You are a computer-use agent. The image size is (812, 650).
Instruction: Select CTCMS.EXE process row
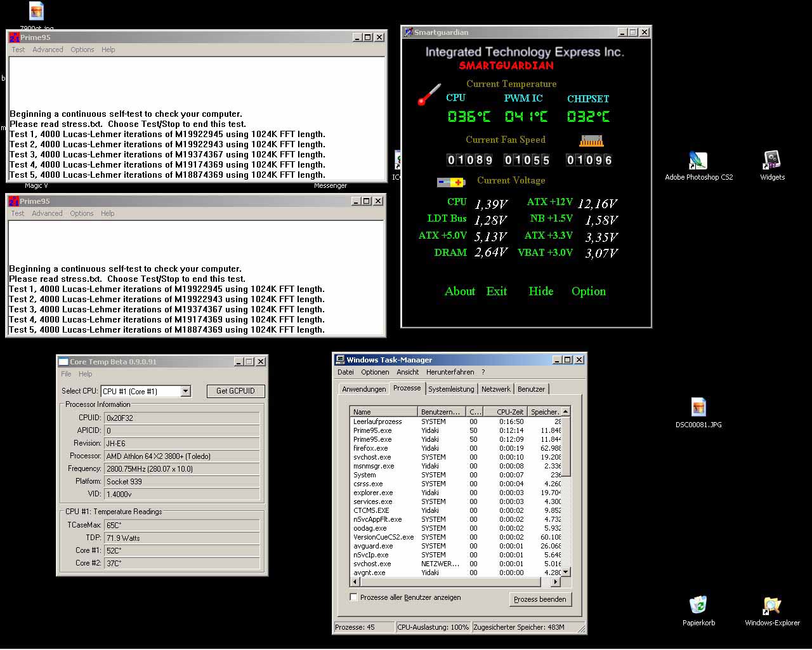point(455,510)
